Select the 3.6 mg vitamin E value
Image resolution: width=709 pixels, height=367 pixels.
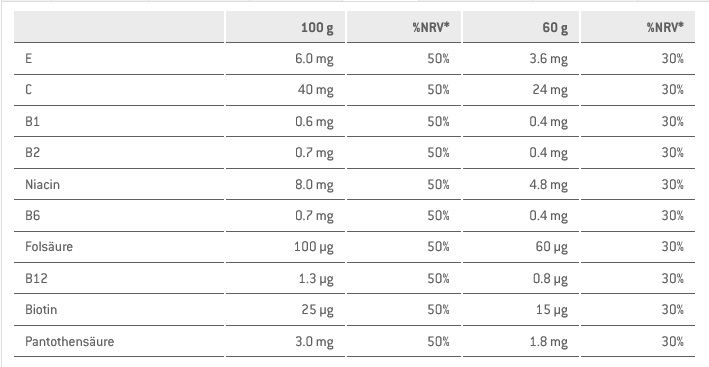click(548, 59)
